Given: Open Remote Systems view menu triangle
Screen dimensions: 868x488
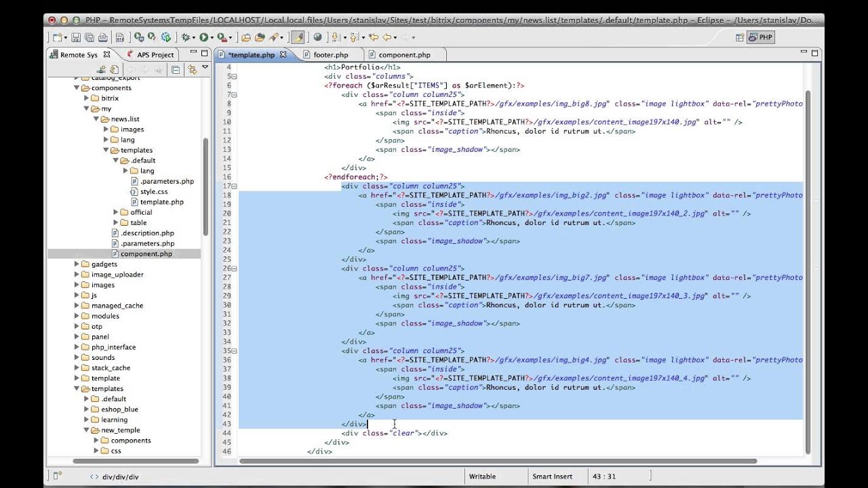Looking at the screenshot, I should 205,68.
